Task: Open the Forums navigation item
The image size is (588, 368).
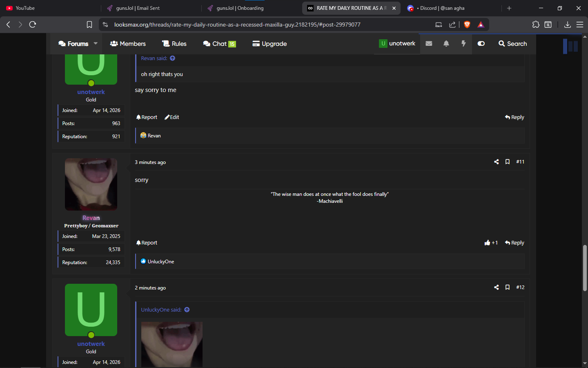Action: (73, 43)
